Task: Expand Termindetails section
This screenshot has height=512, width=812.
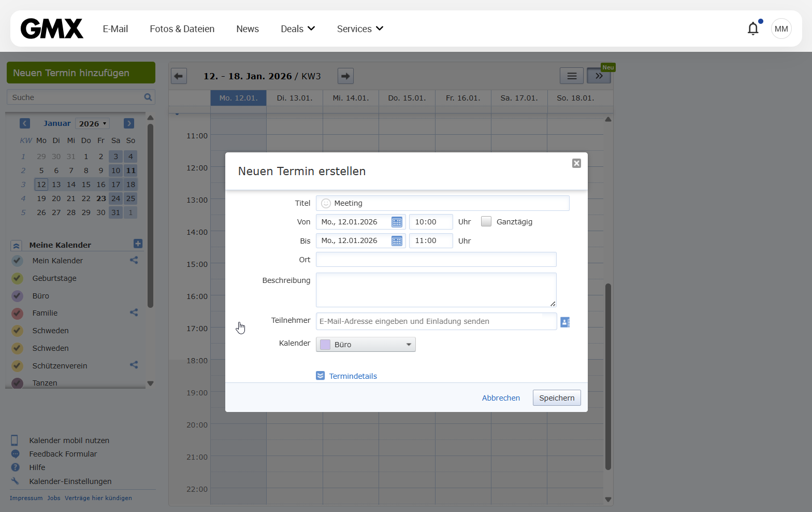Action: (x=352, y=376)
